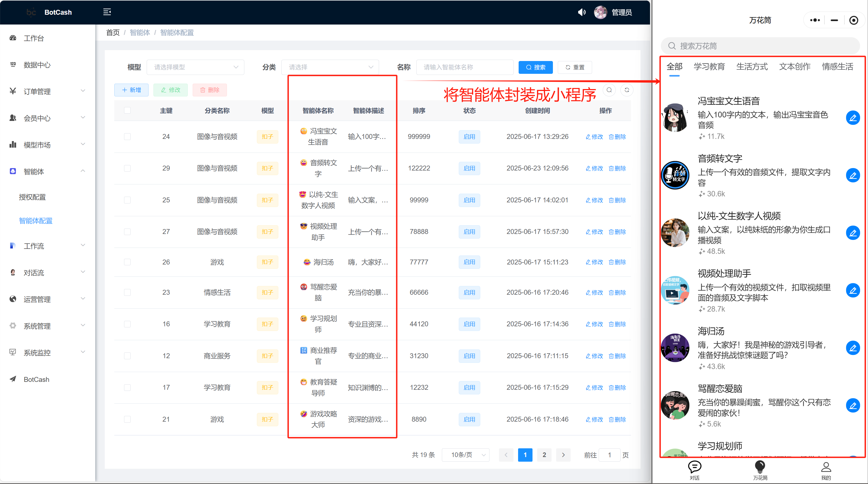This screenshot has height=484, width=868.
Task: Click the mini program three-dots menu icon
Action: pos(815,20)
